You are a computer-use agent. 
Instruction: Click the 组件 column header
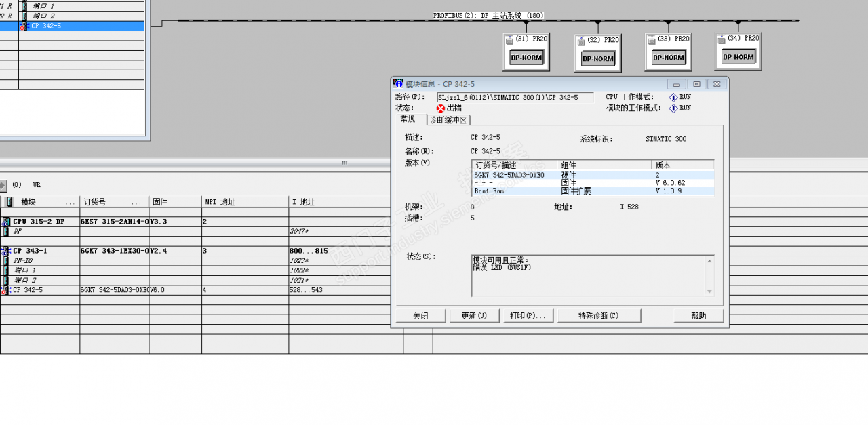tap(604, 165)
